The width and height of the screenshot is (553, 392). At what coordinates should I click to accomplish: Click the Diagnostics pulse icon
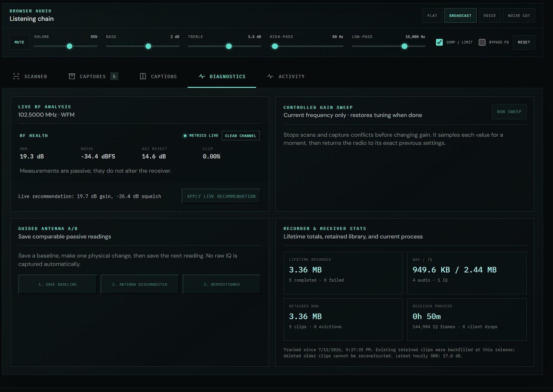point(202,76)
